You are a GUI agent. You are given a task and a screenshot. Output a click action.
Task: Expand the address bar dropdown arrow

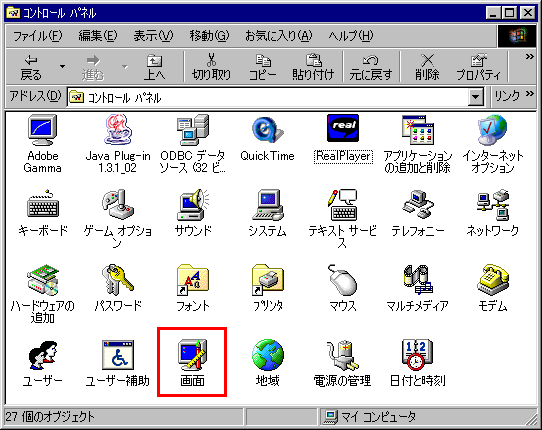[x=476, y=97]
